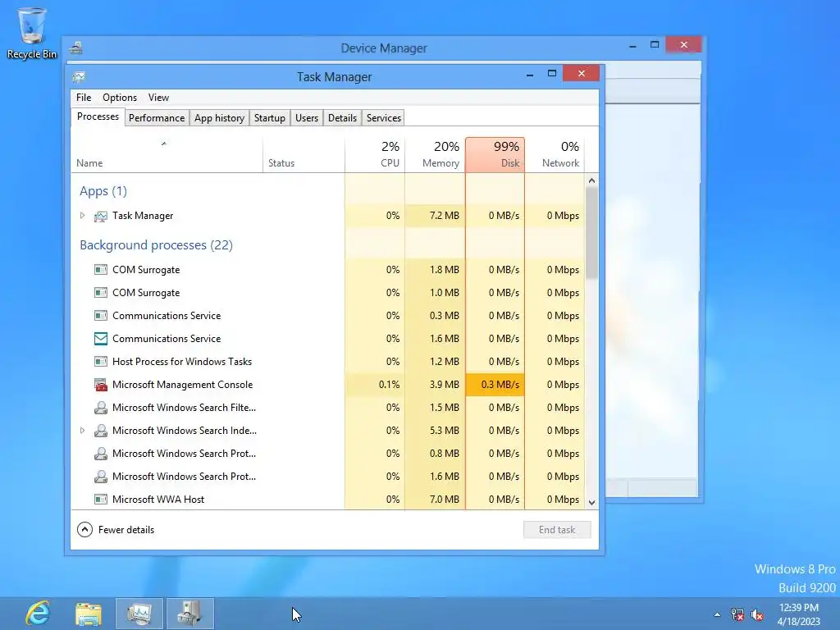
Task: Switch to the Users tab
Action: tap(307, 118)
